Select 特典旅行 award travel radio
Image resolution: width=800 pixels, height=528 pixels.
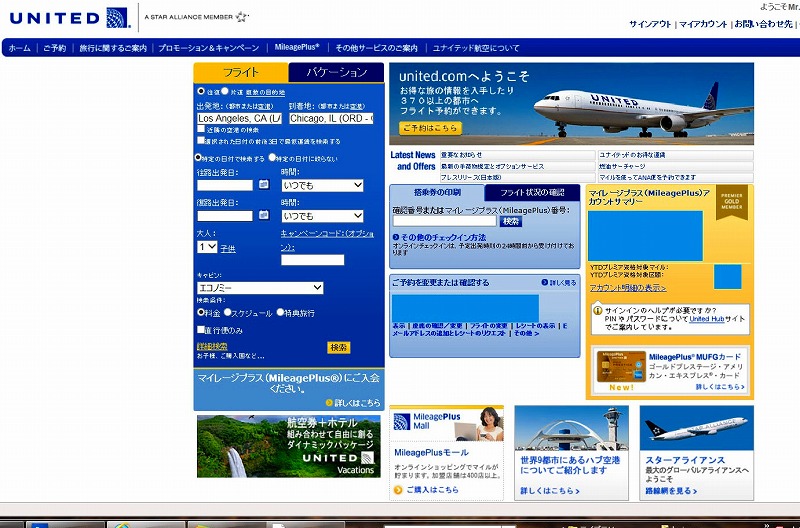[280, 312]
